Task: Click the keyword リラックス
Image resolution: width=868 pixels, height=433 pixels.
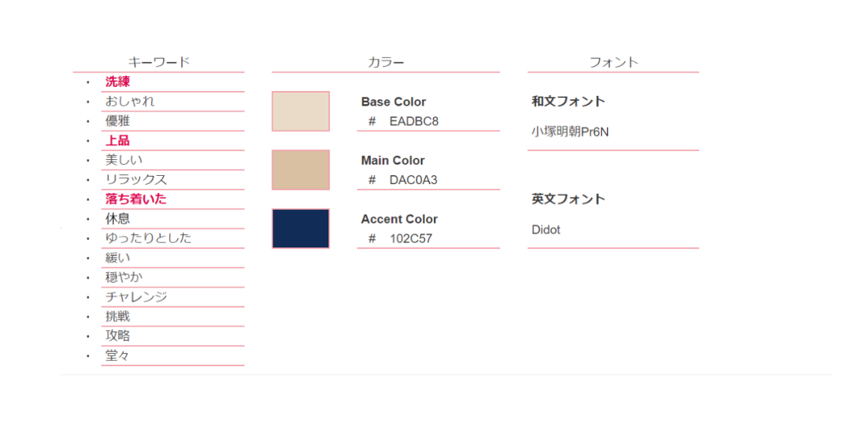Action: click(136, 179)
